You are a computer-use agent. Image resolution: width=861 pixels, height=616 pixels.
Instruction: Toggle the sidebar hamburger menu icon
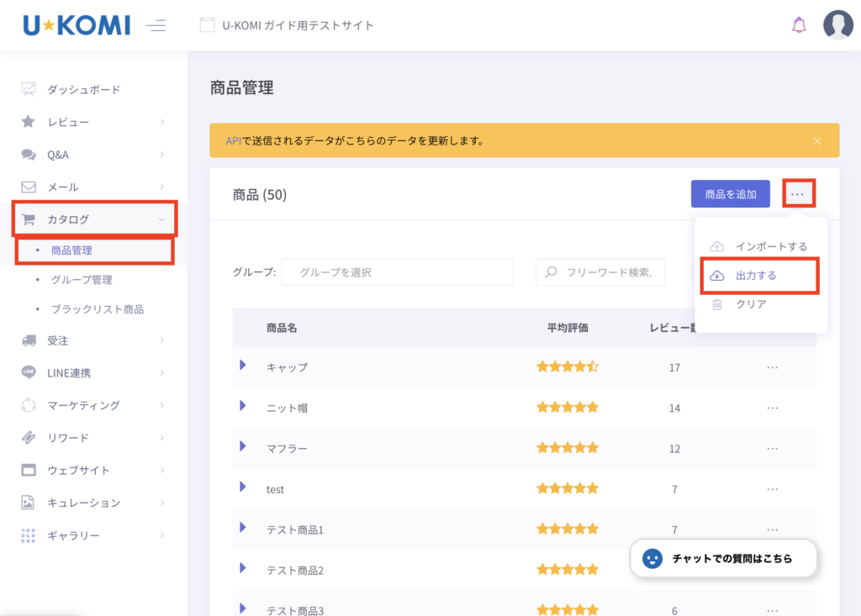coord(156,25)
